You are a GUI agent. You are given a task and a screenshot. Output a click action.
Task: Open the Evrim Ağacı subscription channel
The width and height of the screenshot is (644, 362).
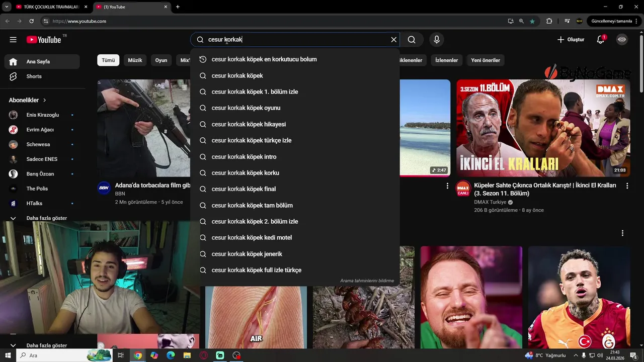click(x=42, y=130)
